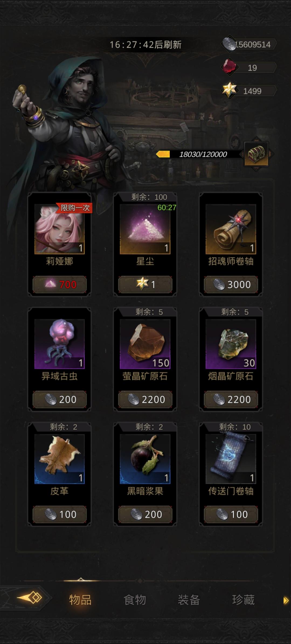
Task: Buy 皮革 for 100 silver
Action: pos(60,514)
